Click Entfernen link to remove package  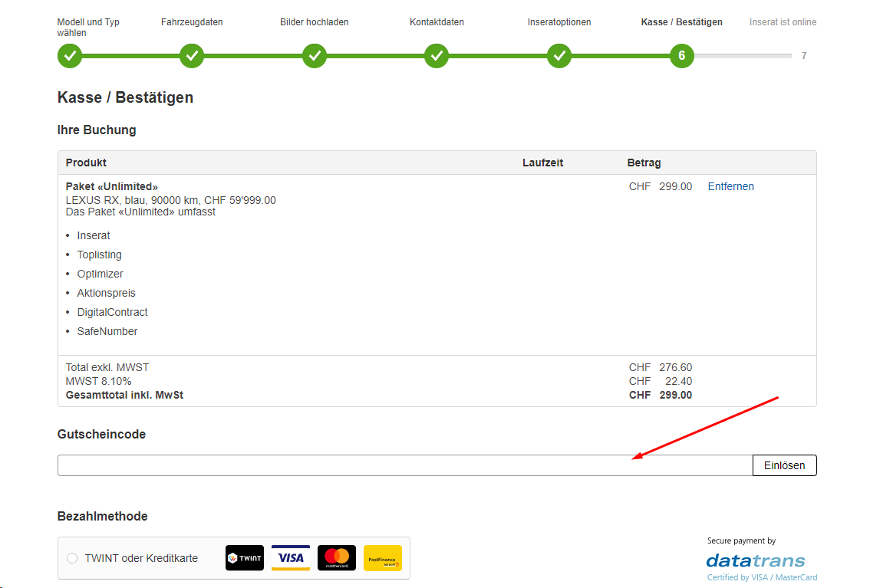730,186
